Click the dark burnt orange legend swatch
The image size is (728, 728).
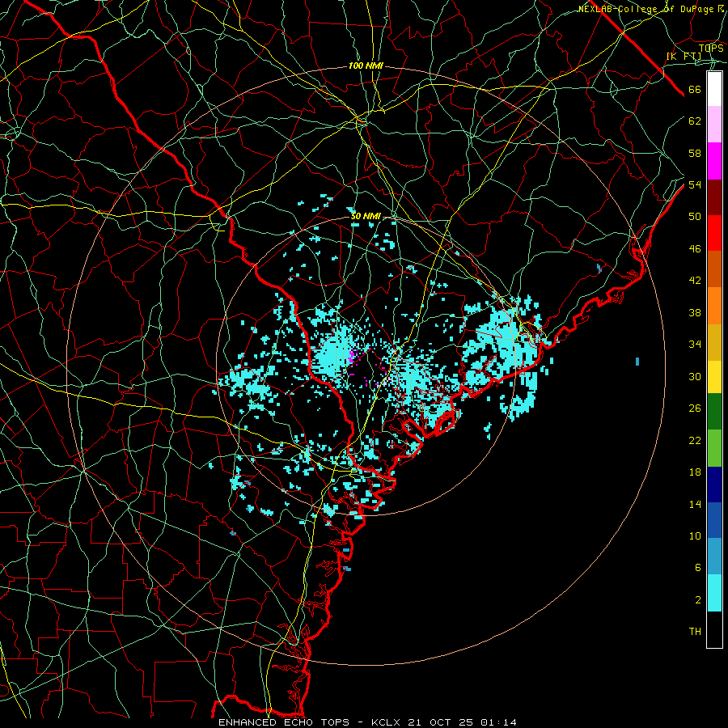point(714,269)
